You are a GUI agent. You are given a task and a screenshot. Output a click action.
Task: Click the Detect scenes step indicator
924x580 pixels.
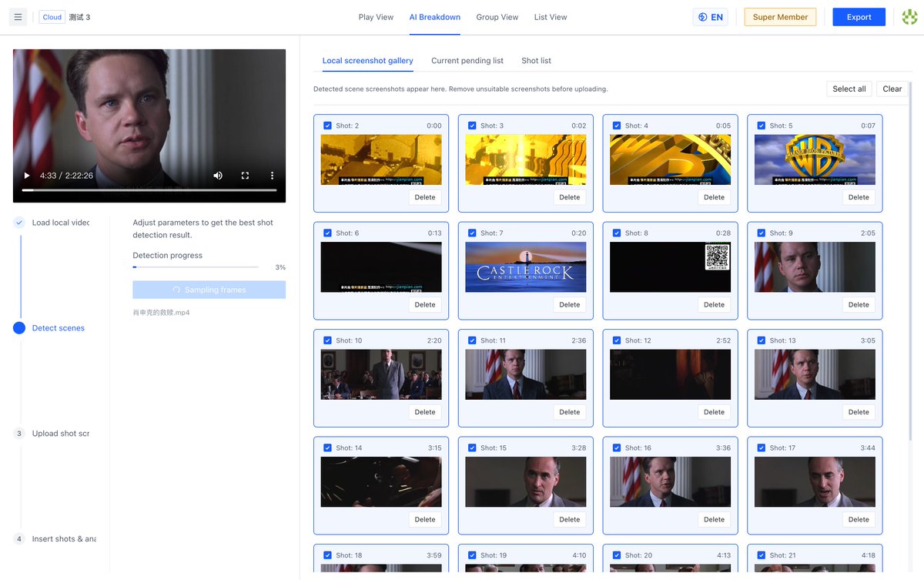click(19, 328)
